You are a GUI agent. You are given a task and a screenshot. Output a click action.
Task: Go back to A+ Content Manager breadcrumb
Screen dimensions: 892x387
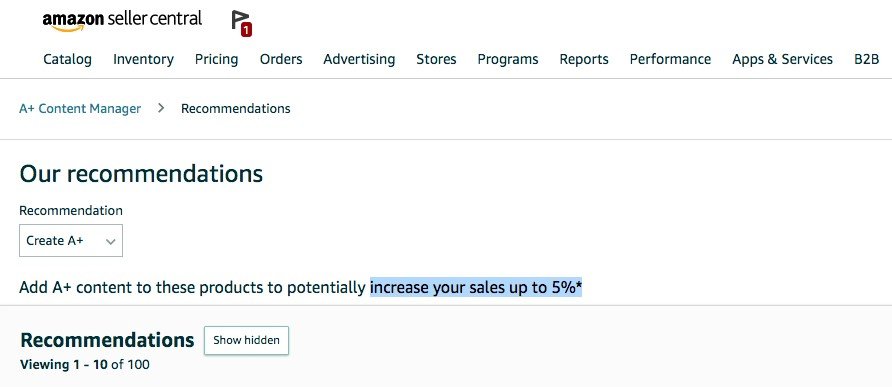pos(80,108)
